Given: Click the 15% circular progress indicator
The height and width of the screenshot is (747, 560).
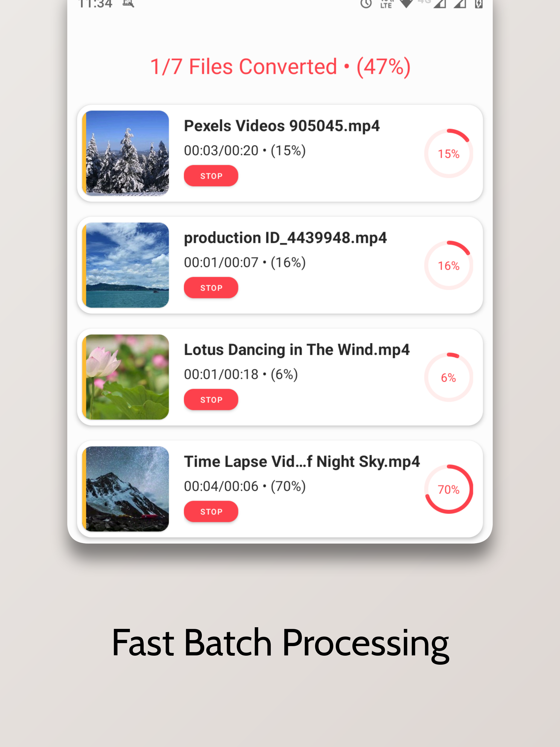Looking at the screenshot, I should tap(448, 154).
